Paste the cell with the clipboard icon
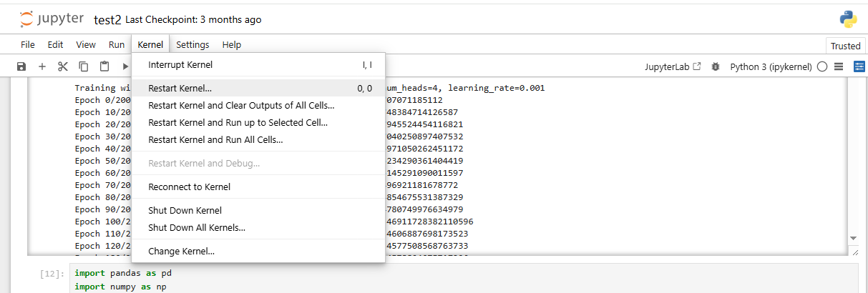Screen dimensions: 868x293 click(x=104, y=66)
